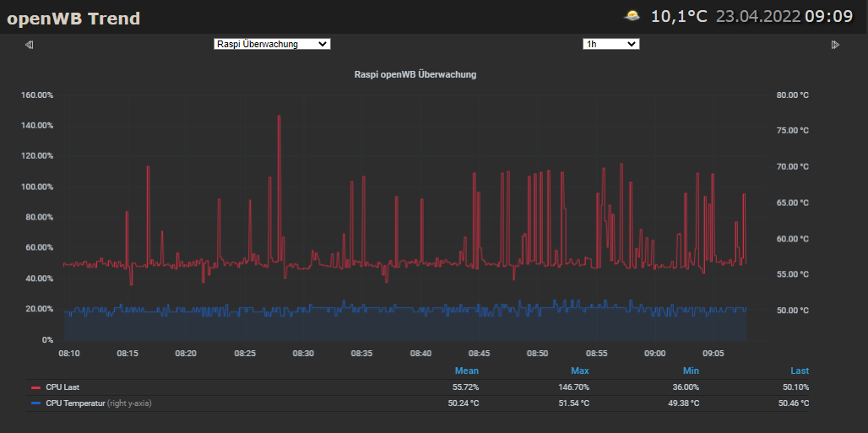Click the tallest red CPU spike in graph
Viewport: 868px width, 433px height.
279,118
